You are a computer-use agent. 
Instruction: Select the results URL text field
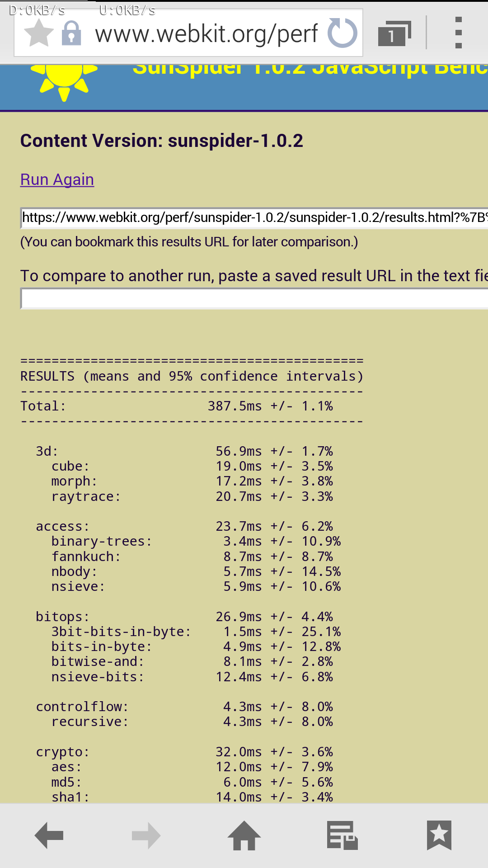point(254,218)
